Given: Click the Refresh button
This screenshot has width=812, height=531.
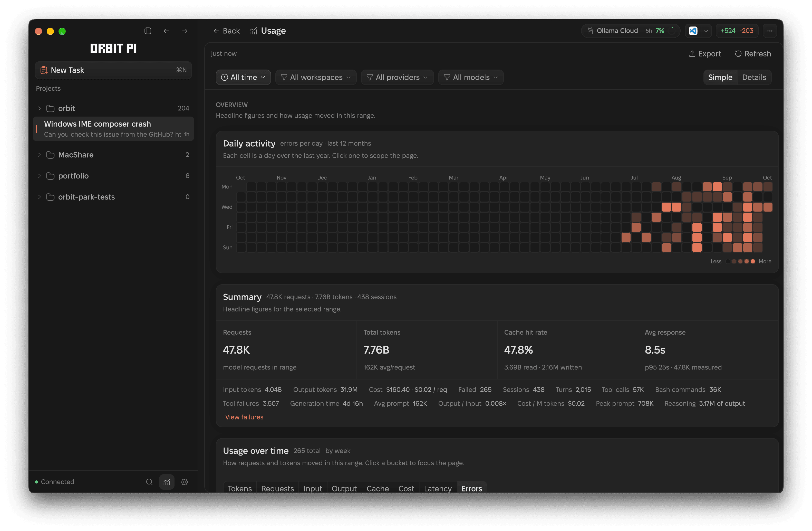Looking at the screenshot, I should 753,54.
